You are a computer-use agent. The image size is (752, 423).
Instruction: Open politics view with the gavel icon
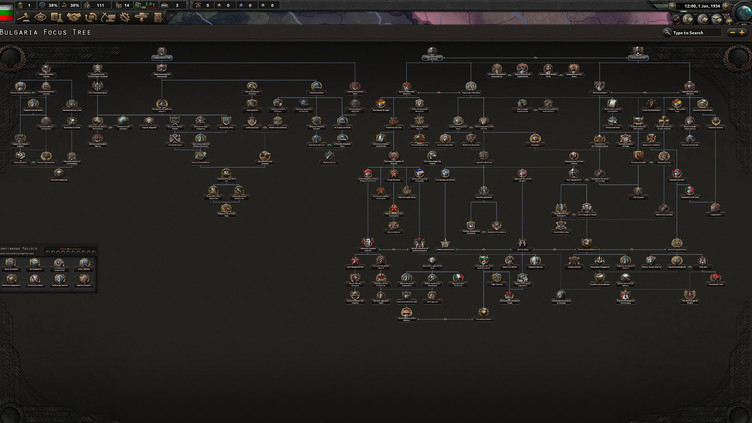[24, 18]
